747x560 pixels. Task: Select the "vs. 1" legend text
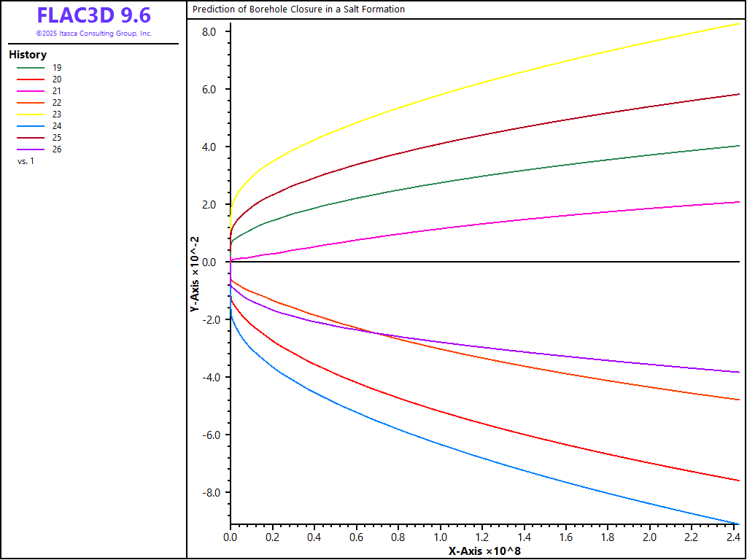(x=26, y=161)
